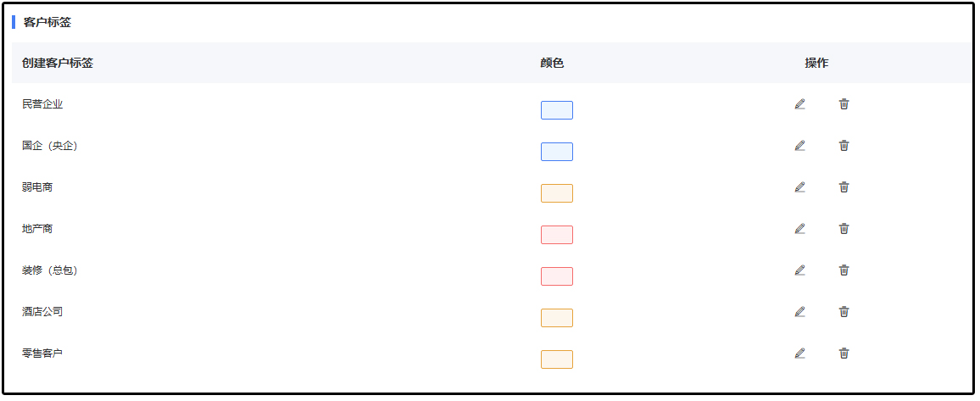Click edit pencil icon for 民营企业

(799, 104)
